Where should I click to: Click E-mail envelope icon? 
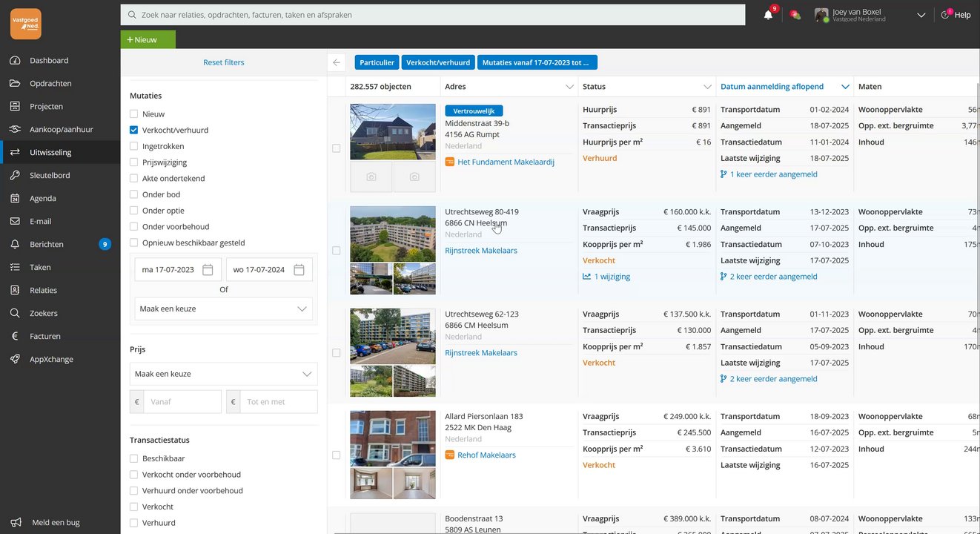15,222
